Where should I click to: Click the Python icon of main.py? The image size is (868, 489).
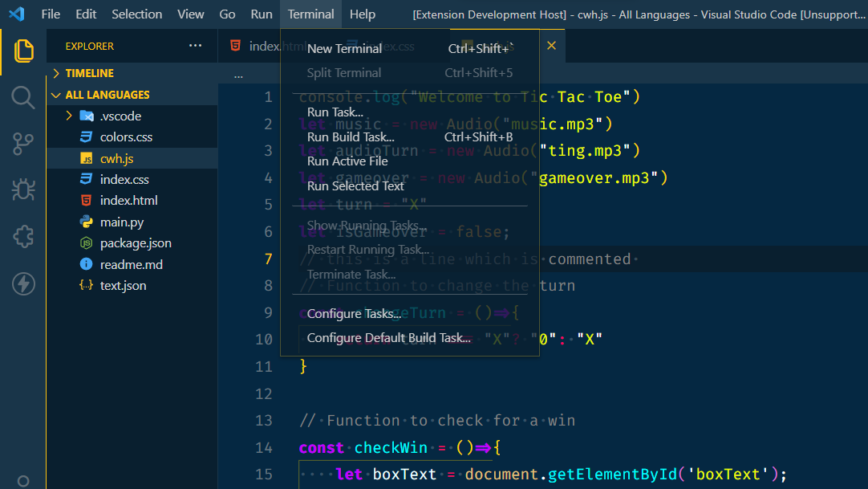[87, 222]
